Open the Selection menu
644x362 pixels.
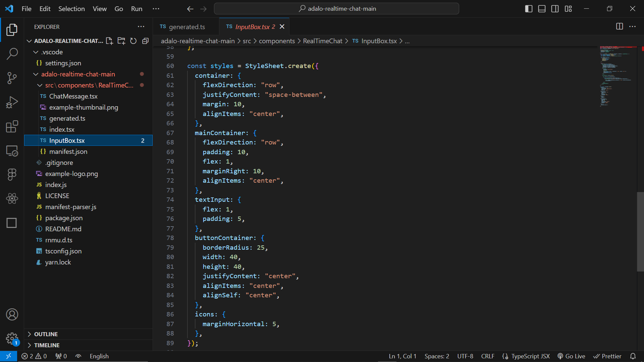pos(71,9)
